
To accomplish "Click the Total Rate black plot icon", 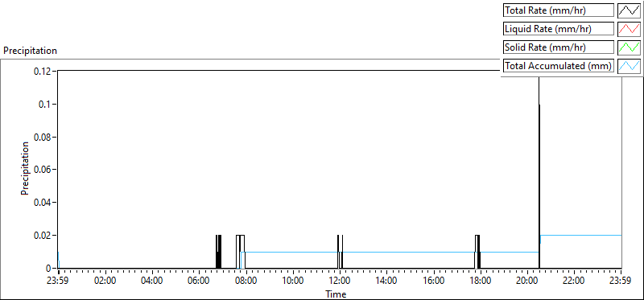I will click(x=629, y=10).
